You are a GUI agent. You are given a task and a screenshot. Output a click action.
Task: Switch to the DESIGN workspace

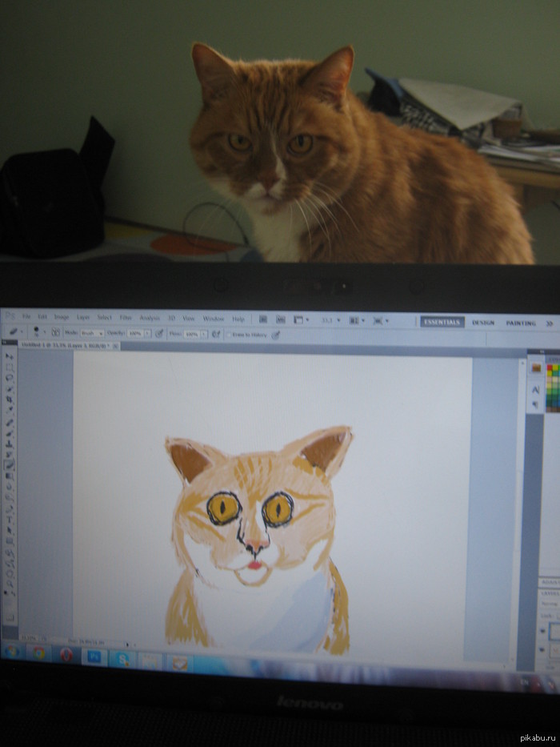tap(482, 323)
